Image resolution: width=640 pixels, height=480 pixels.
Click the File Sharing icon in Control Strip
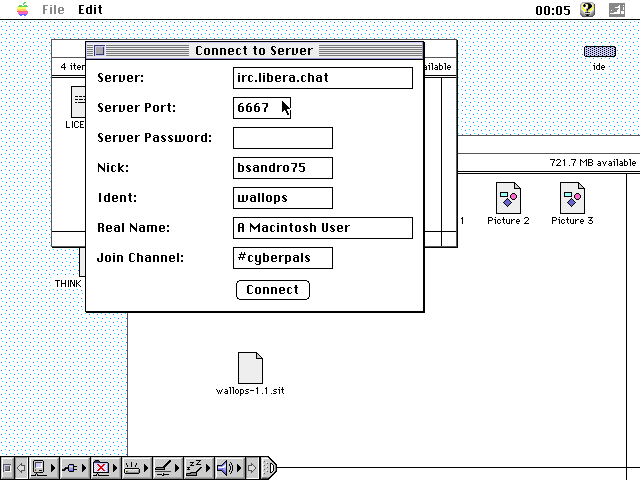101,467
